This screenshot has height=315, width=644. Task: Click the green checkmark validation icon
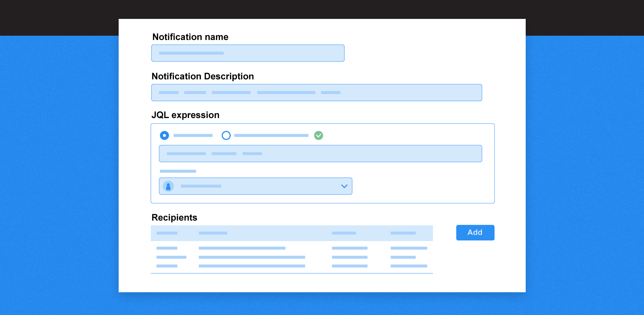click(318, 135)
